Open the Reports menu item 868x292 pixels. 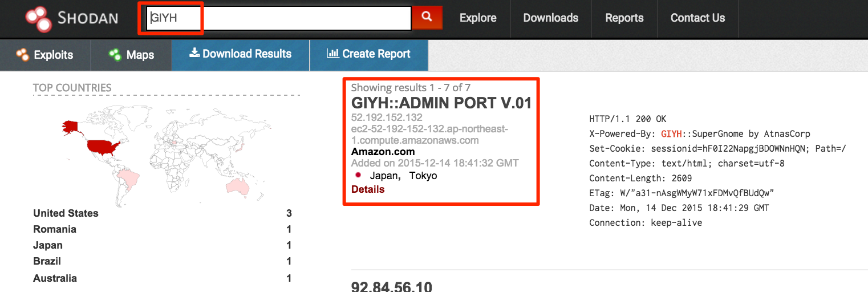624,18
